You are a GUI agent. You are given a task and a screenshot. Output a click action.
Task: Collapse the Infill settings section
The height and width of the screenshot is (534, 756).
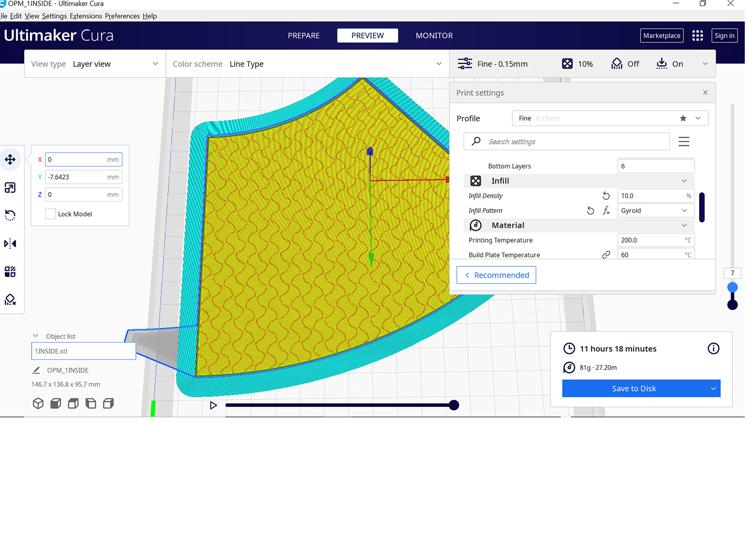pos(684,181)
